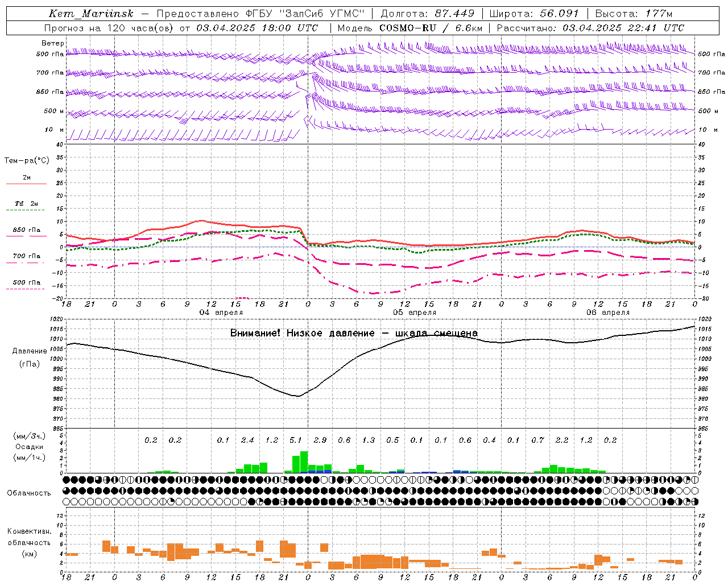Click the 'Облачность' cloud cover label
The width and height of the screenshot is (728, 582).
coord(29,493)
